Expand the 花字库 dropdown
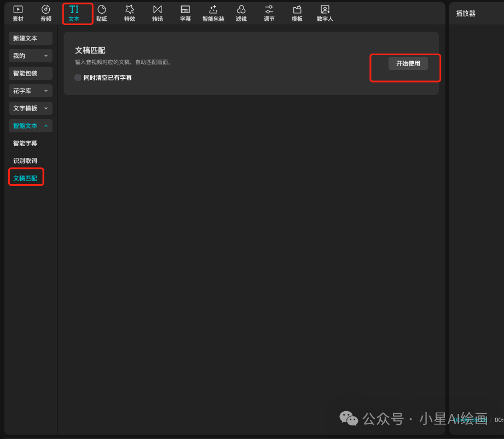The height and width of the screenshot is (439, 504). [31, 91]
